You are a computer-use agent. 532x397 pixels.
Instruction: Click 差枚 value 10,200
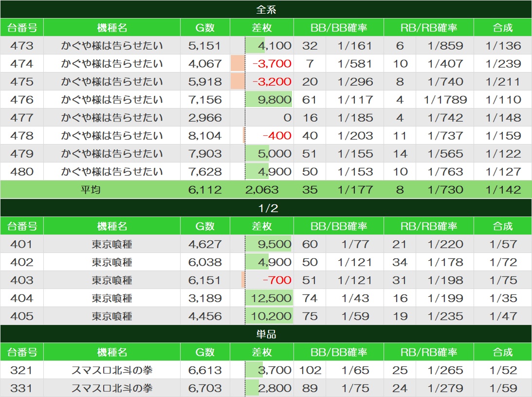coord(271,316)
